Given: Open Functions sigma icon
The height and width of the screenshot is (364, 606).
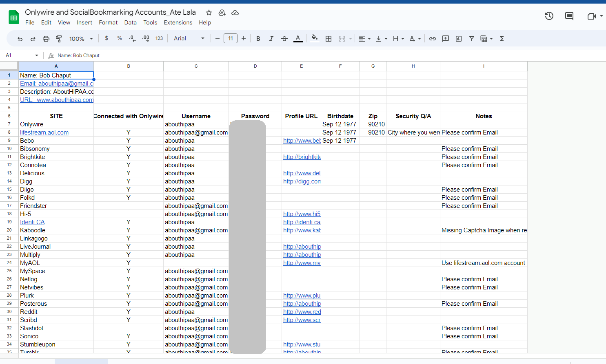Looking at the screenshot, I should pos(502,39).
